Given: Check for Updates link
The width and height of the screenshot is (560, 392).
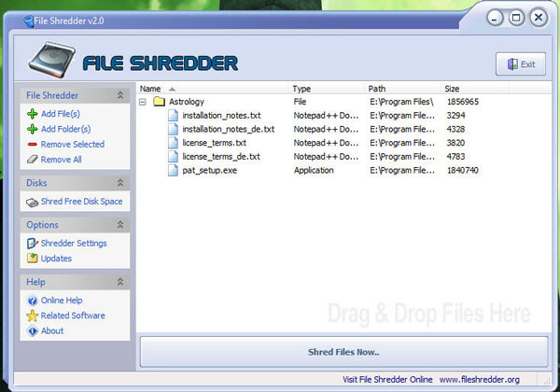Looking at the screenshot, I should (56, 259).
